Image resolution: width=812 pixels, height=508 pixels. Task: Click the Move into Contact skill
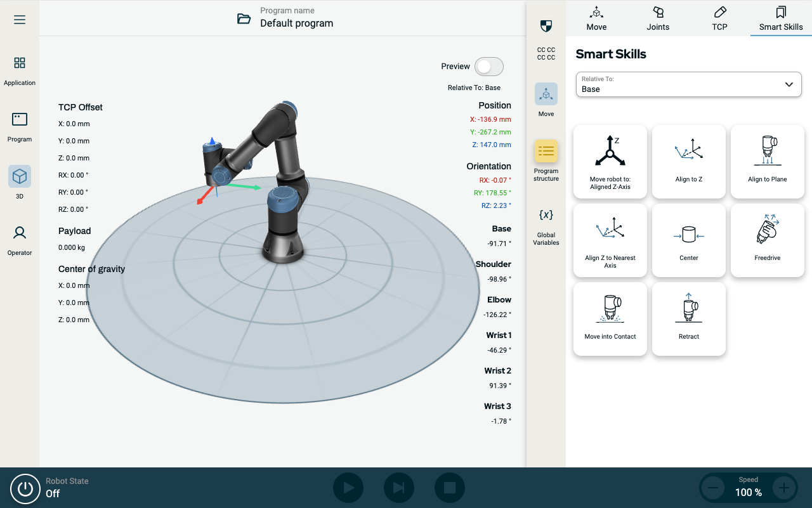coord(610,318)
